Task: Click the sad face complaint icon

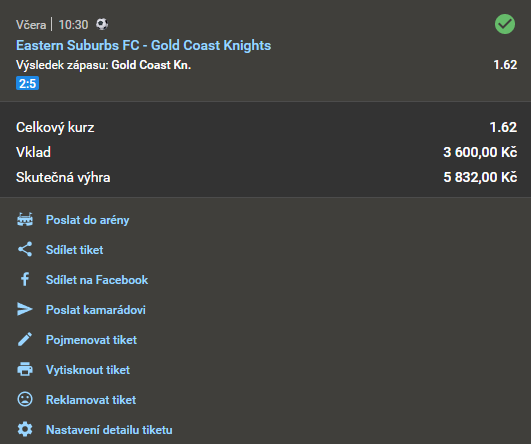Action: [x=25, y=399]
